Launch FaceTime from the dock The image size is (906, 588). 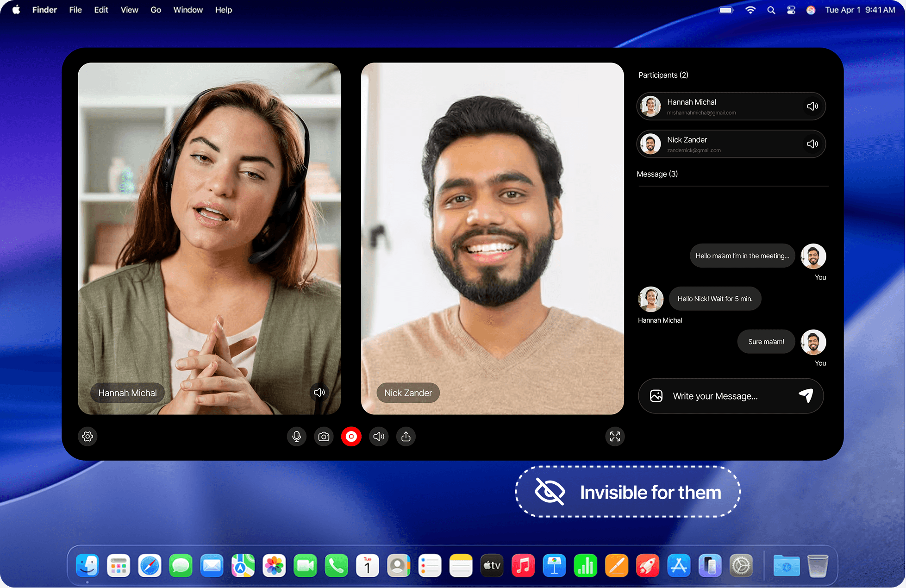(x=305, y=565)
